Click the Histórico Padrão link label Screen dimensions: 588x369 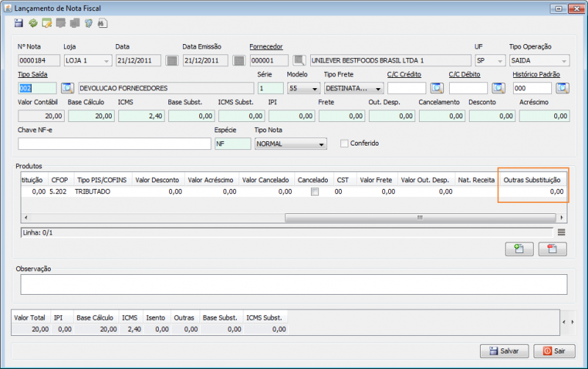[537, 74]
